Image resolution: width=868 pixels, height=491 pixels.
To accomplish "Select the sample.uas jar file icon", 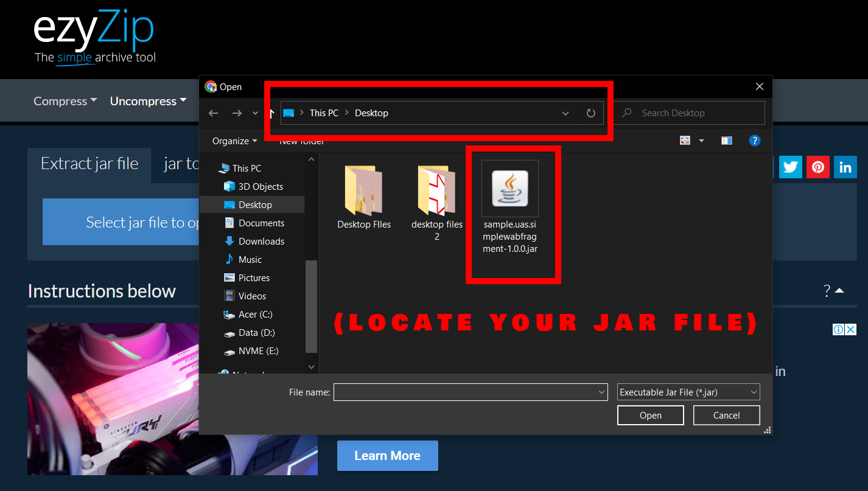I will point(510,189).
